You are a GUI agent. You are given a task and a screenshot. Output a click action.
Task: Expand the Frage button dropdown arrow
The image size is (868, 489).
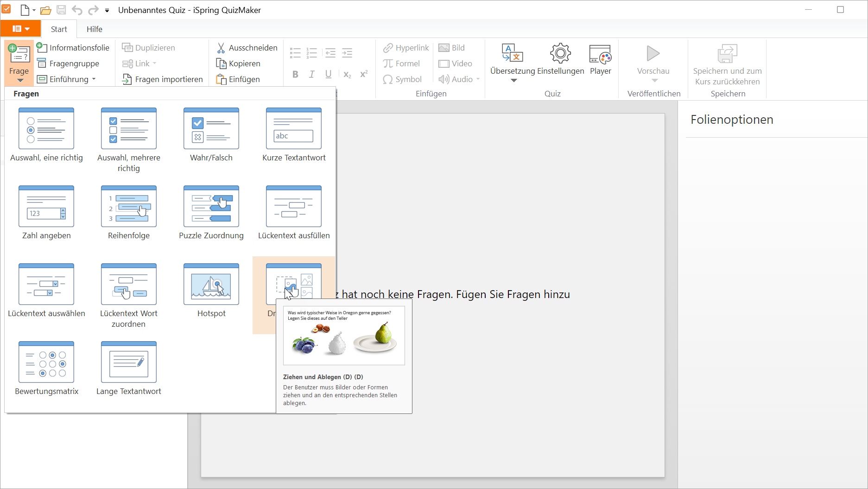[20, 81]
